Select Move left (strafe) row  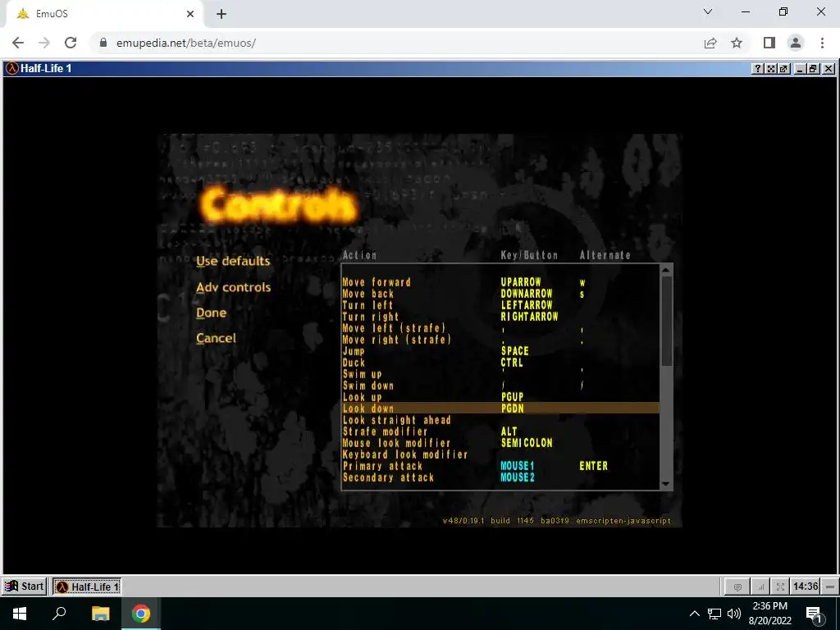tap(500, 328)
